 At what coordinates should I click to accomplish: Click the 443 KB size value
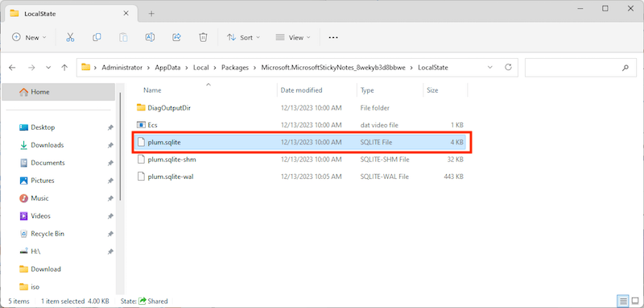tap(453, 177)
